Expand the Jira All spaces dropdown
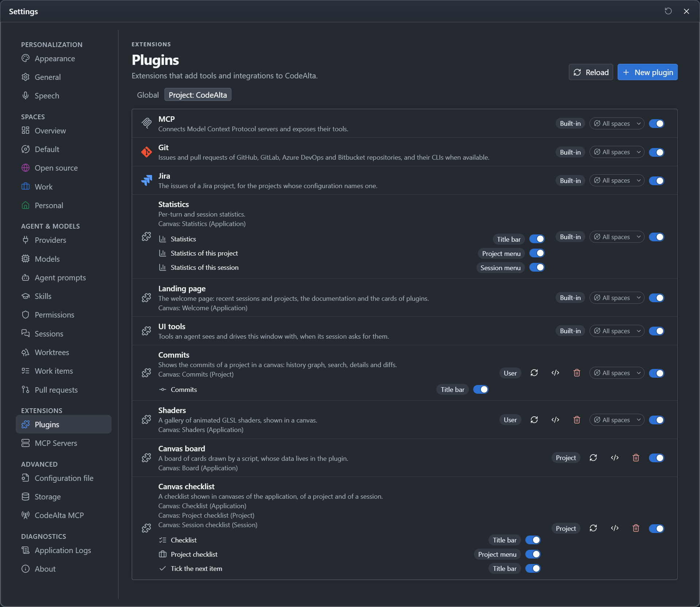The image size is (700, 607). pos(617,180)
